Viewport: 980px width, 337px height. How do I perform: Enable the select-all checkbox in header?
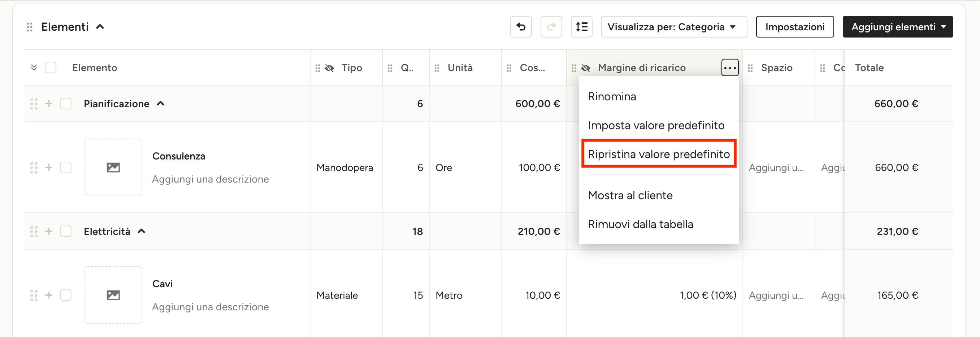(51, 67)
